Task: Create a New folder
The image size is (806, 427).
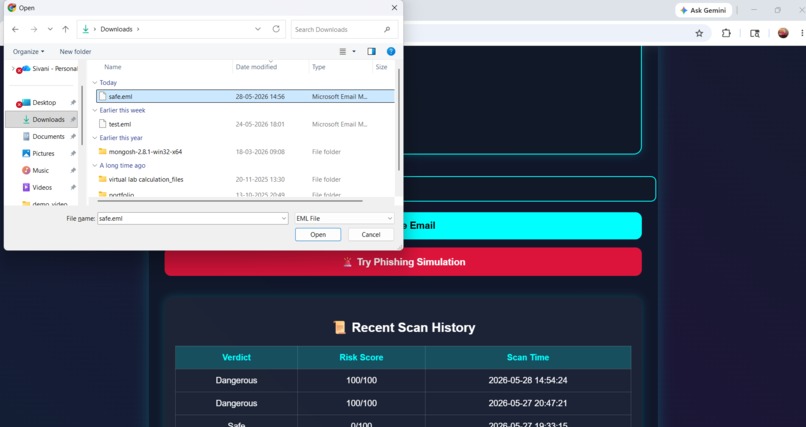Action: (75, 51)
